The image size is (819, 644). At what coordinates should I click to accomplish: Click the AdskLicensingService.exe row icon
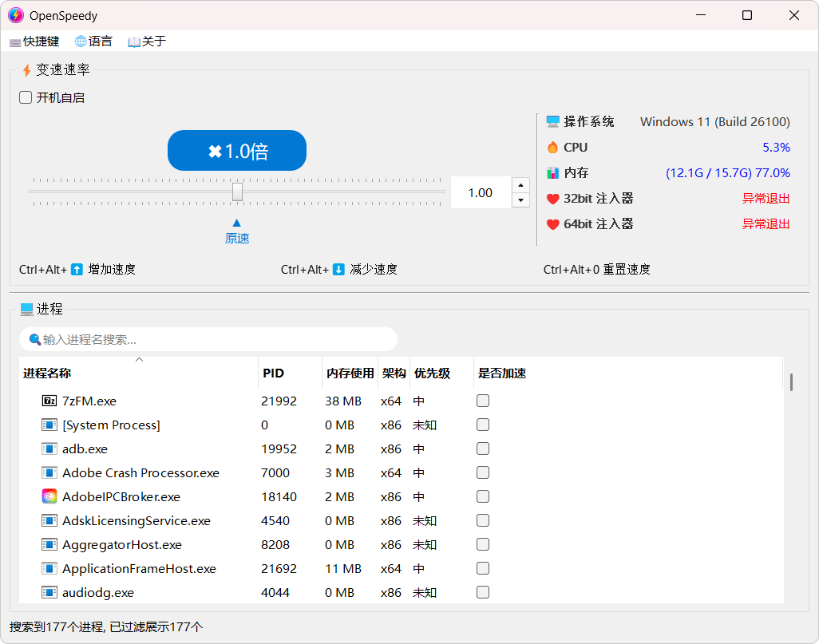tap(49, 520)
